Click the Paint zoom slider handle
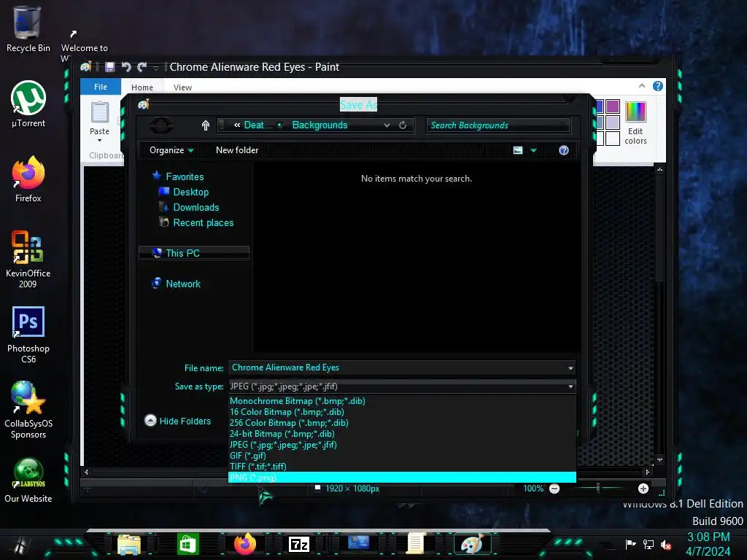The width and height of the screenshot is (747, 560). pyautogui.click(x=598, y=488)
